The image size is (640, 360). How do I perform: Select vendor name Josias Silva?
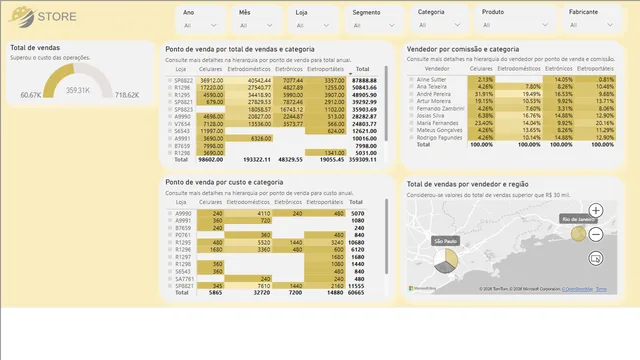pyautogui.click(x=430, y=116)
